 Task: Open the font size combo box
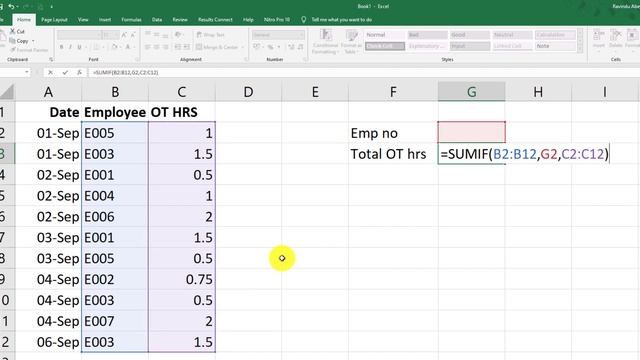(111, 35)
